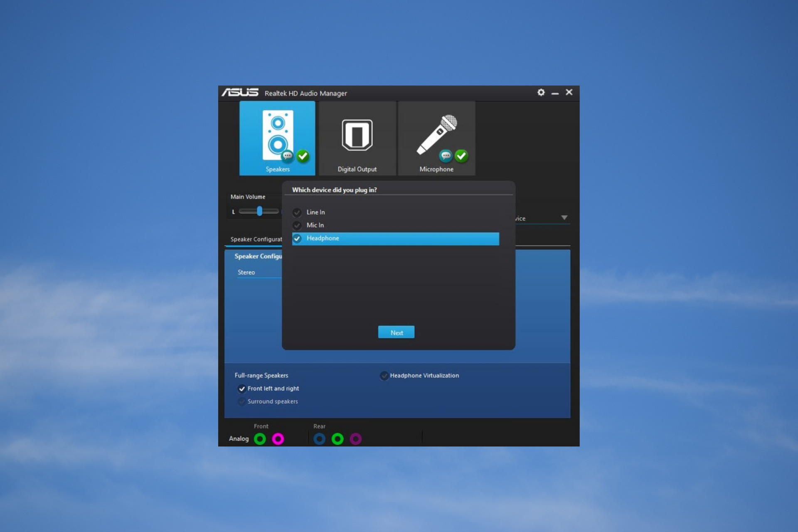Open settings gear in title bar
Viewport: 798px width, 532px height.
541,92
